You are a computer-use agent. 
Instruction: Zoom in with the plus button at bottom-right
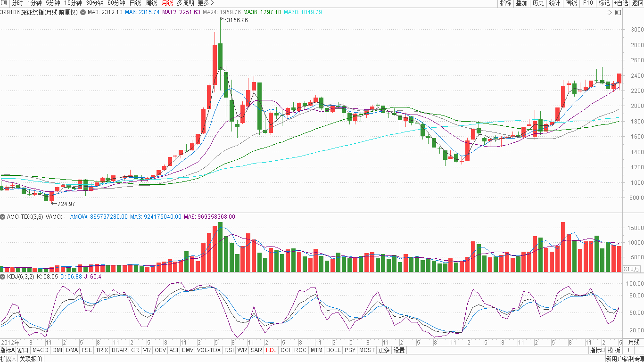[x=628, y=350]
